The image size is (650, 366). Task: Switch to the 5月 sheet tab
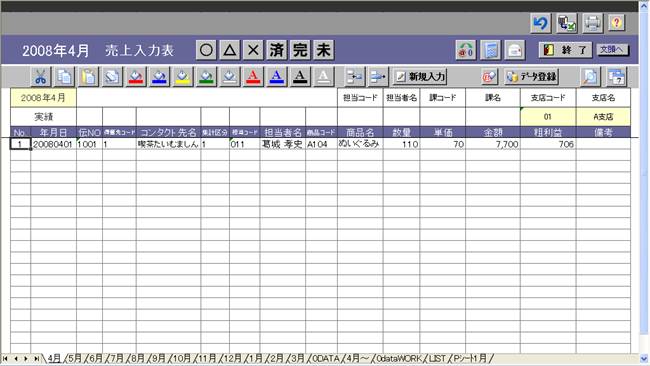pyautogui.click(x=75, y=359)
